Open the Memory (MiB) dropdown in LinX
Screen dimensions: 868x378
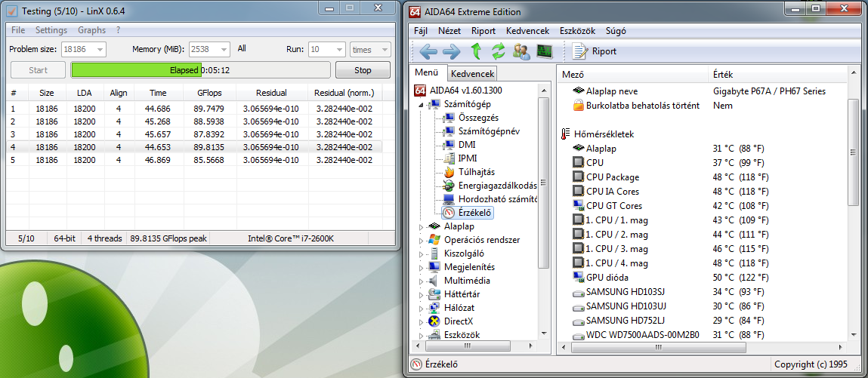209,49
